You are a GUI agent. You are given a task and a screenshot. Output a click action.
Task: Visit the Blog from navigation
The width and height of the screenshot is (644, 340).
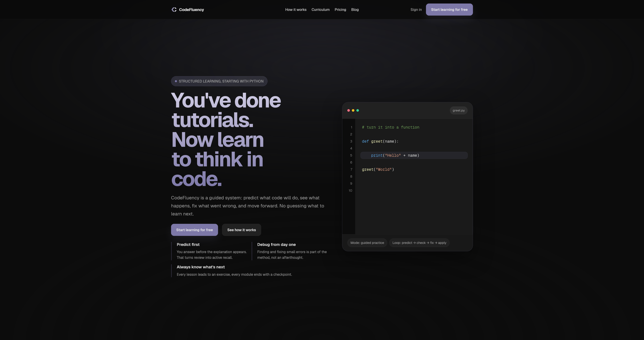click(x=355, y=10)
